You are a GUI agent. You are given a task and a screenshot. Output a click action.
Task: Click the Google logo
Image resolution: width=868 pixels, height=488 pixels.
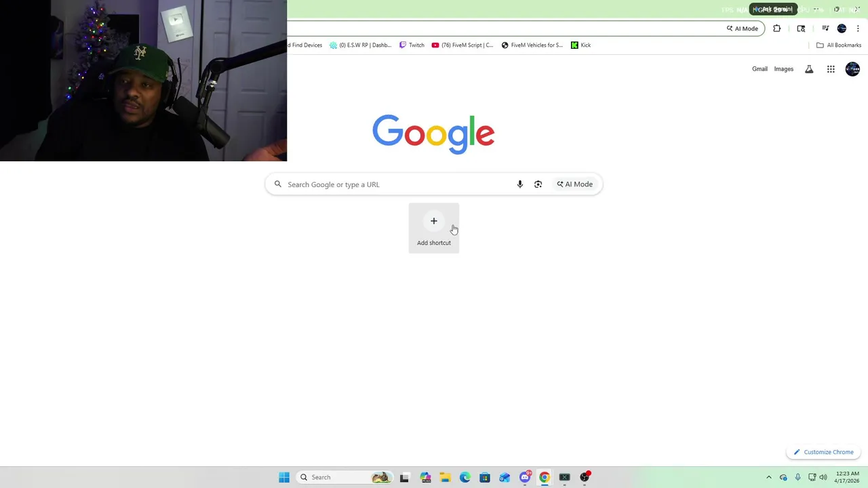pyautogui.click(x=433, y=134)
